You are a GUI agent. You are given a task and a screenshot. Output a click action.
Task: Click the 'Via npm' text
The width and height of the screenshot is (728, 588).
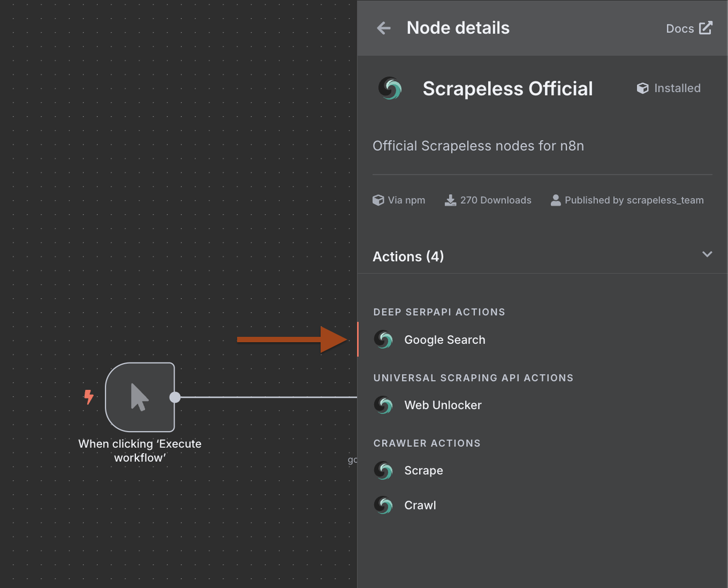point(407,200)
